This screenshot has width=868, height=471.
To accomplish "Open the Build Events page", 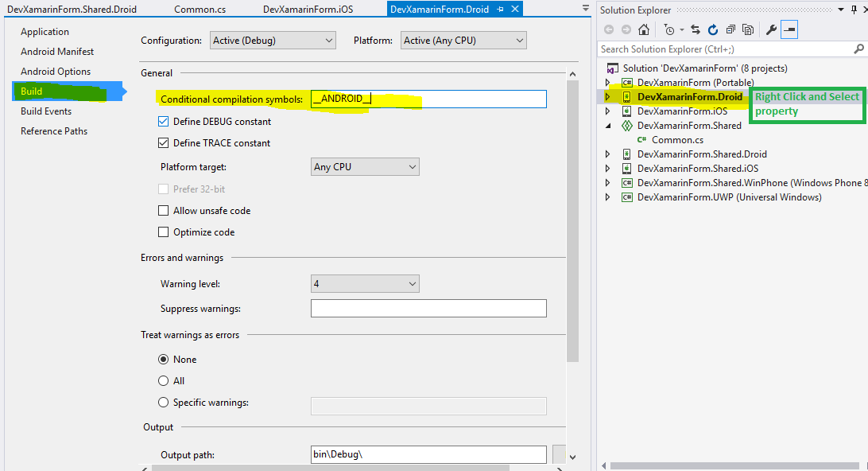I will point(46,111).
